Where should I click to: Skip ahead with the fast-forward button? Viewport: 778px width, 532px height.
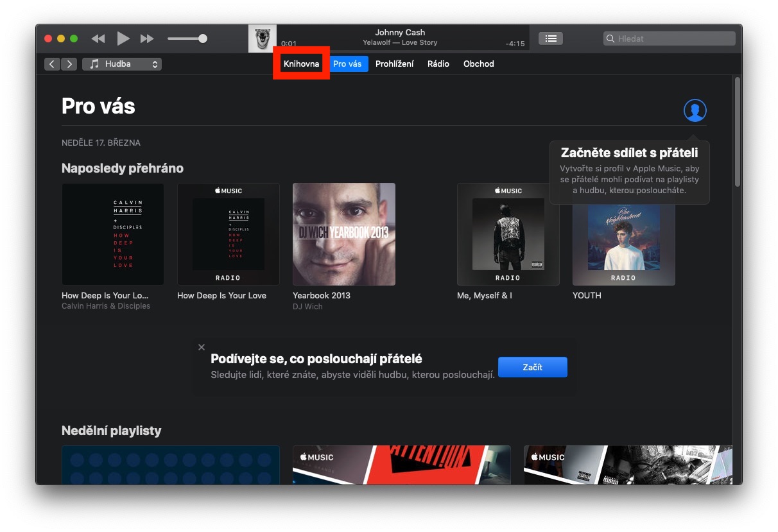coord(147,39)
